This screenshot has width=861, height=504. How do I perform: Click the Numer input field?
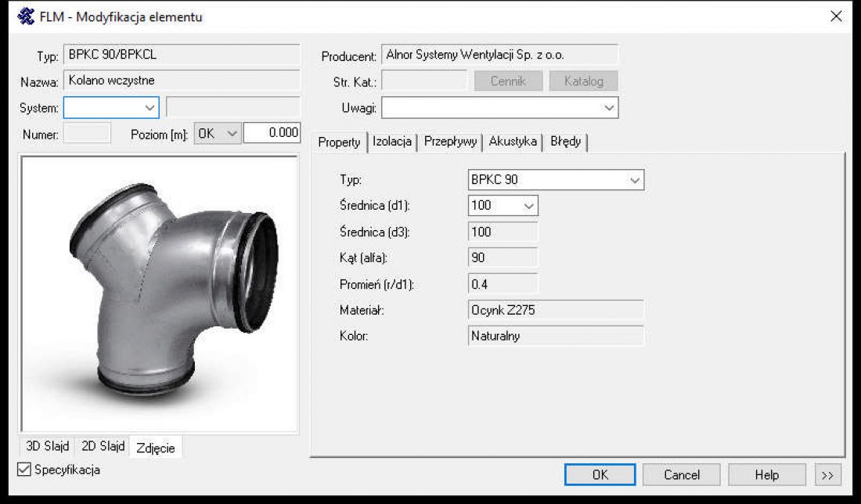click(88, 133)
